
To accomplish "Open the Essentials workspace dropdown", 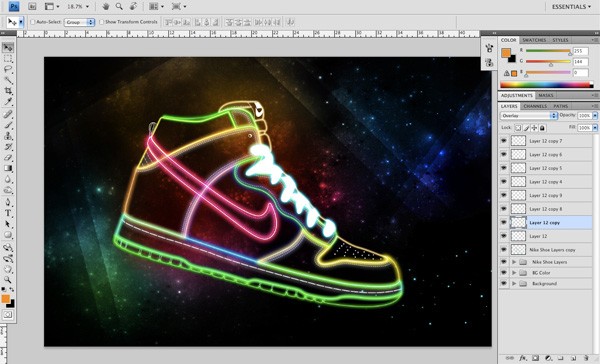I will [571, 7].
